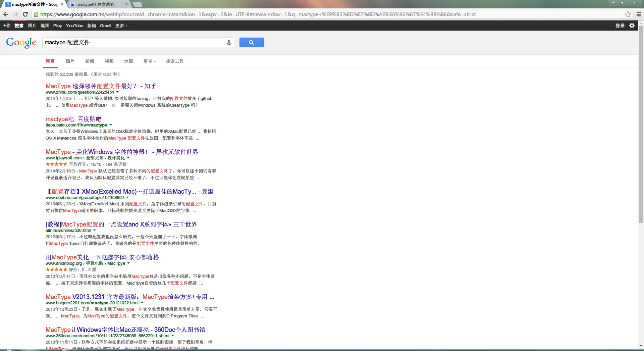Select the 地图 results tab

128,61
